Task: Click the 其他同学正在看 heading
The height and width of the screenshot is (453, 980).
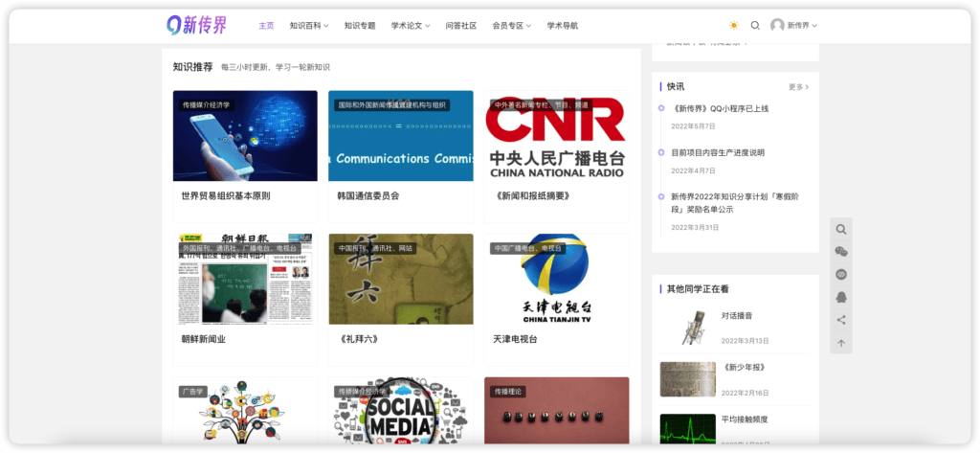Action: [698, 289]
